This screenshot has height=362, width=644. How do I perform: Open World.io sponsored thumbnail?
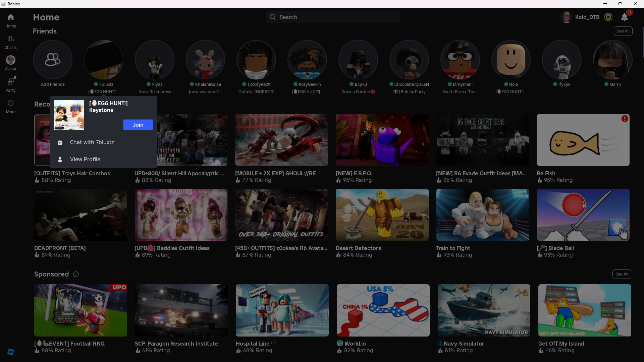383,310
